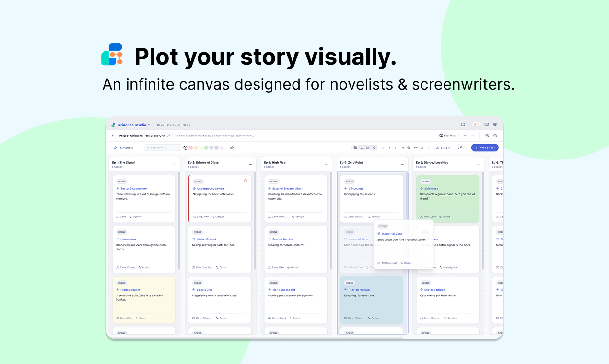
Task: Redo the last undone action
Action: (473, 136)
